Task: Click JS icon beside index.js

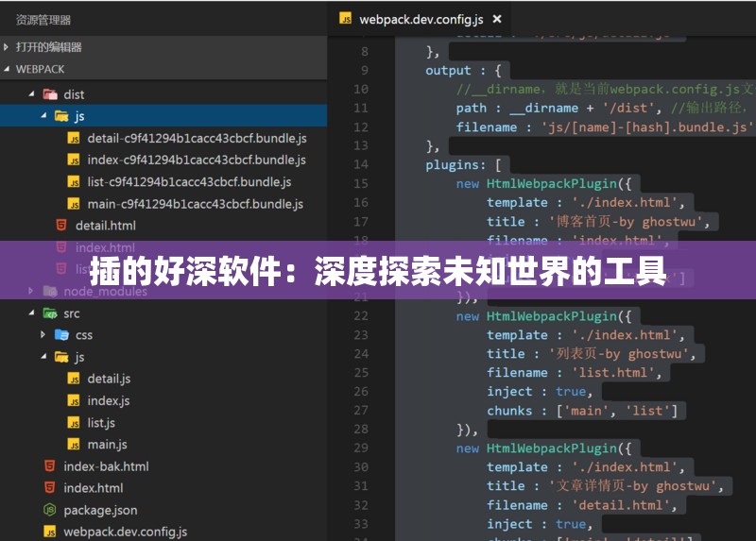Action: (x=74, y=401)
